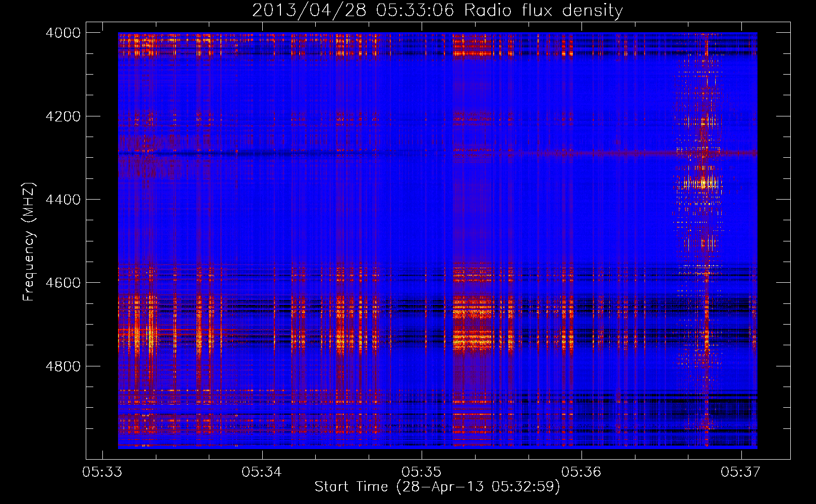
Task: Click the 05:34 time axis label
Action: coord(262,472)
